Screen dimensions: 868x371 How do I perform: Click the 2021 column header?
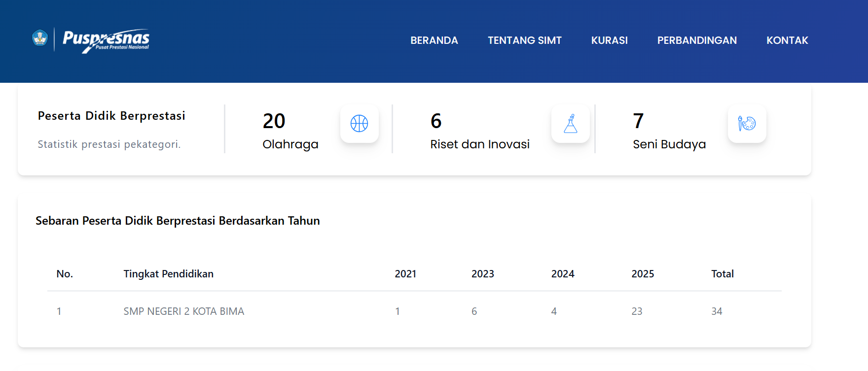tap(405, 274)
